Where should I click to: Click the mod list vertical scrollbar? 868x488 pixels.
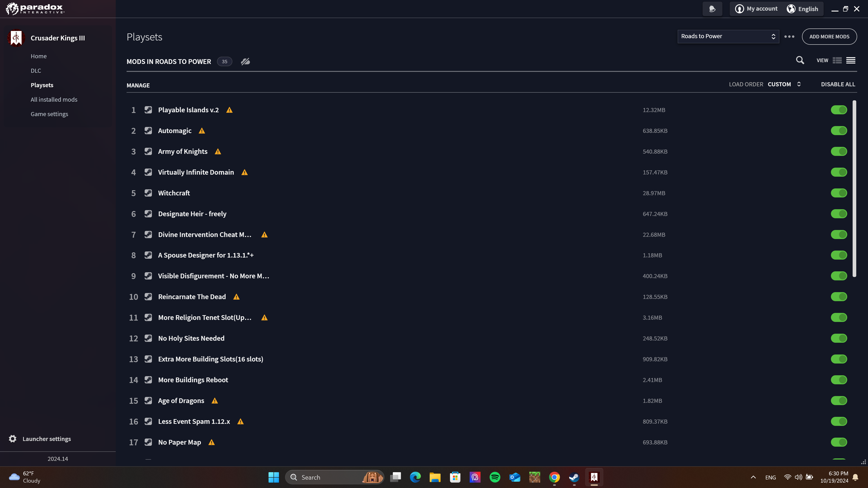854,189
